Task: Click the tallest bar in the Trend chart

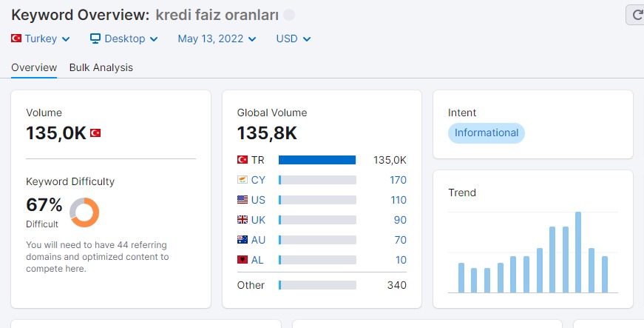Action: pos(578,252)
